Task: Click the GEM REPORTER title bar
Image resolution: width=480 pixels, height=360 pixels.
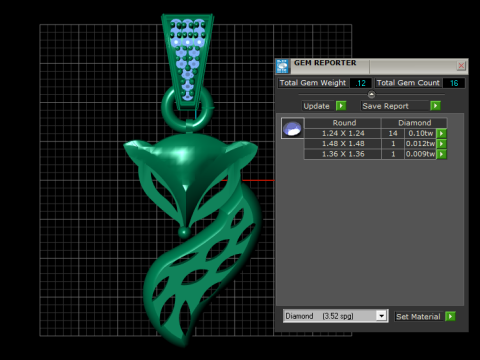Action: tap(372, 66)
